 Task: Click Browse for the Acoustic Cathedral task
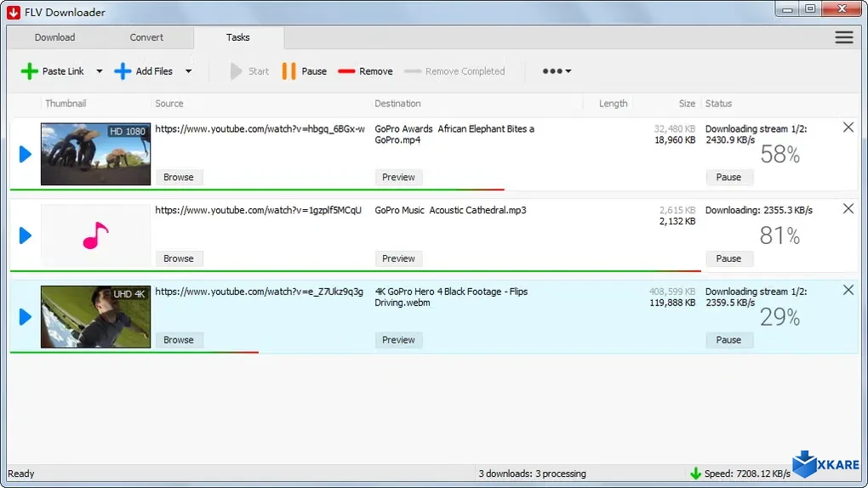coord(179,258)
